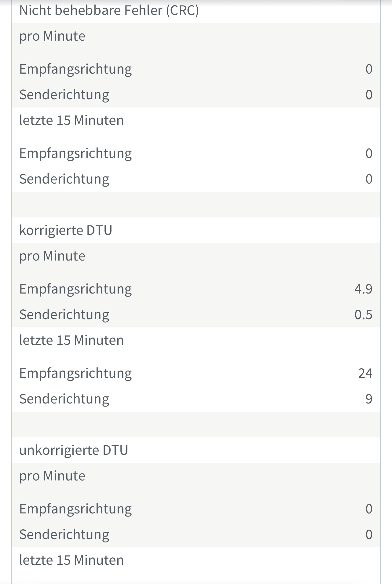Viewport: 392px width, 584px height.
Task: Select 'pro Minute' below the 'korrigierte DTU' heading
Action: 52,256
